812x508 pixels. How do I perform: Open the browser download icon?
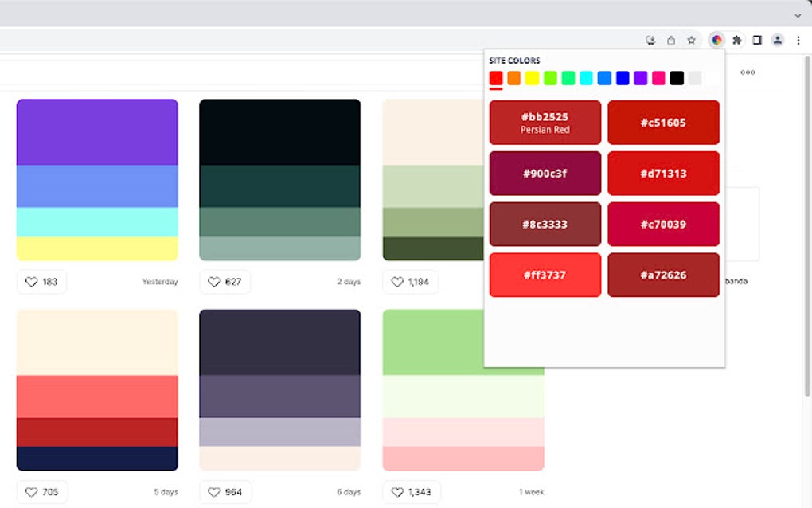click(650, 39)
